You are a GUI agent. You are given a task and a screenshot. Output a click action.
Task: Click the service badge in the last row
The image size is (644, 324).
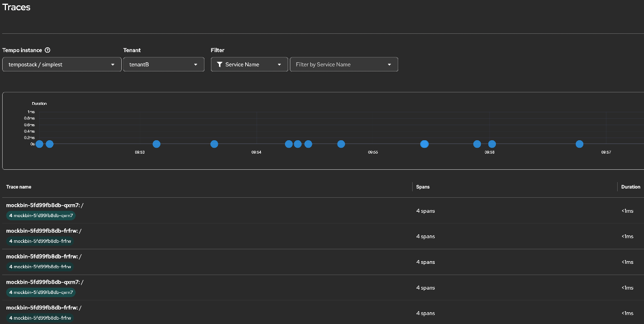click(x=39, y=318)
